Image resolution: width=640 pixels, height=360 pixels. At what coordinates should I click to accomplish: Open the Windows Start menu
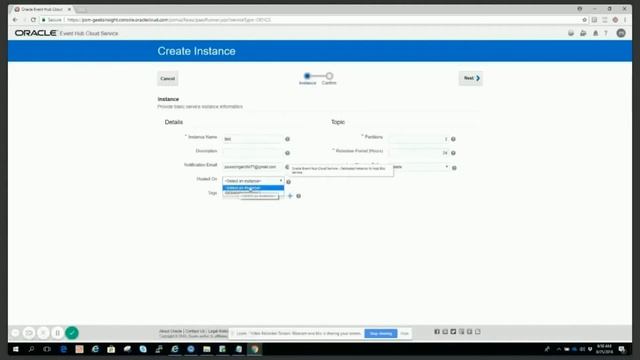point(16,349)
